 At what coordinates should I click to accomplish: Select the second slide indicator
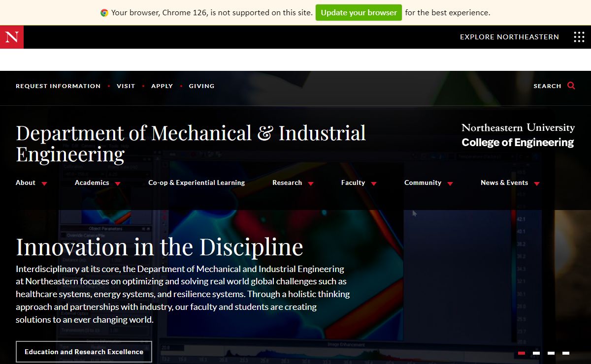pyautogui.click(x=536, y=353)
